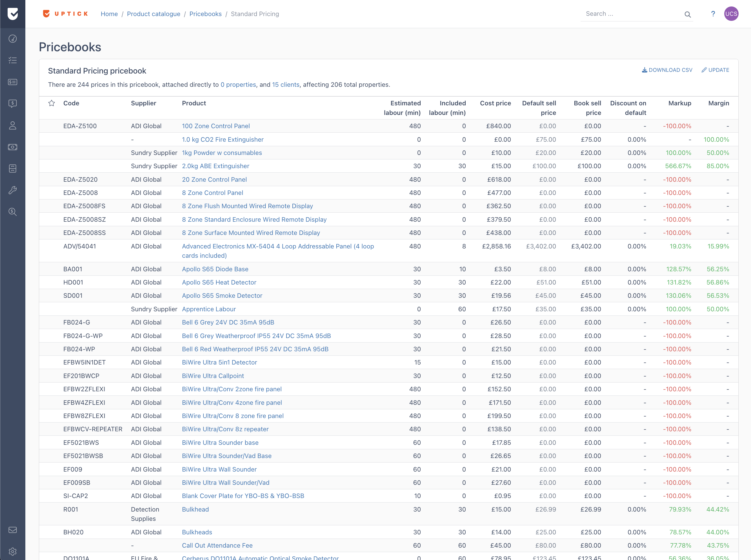The width and height of the screenshot is (751, 560).
Task: Open 8 Zone Standard Enclosure Wired Remote Display
Action: click(254, 219)
